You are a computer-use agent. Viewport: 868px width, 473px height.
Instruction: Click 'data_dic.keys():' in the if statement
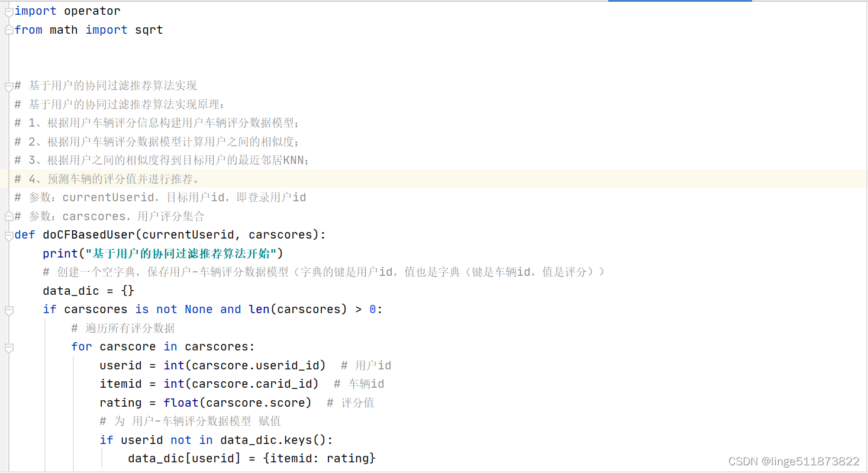(x=277, y=440)
